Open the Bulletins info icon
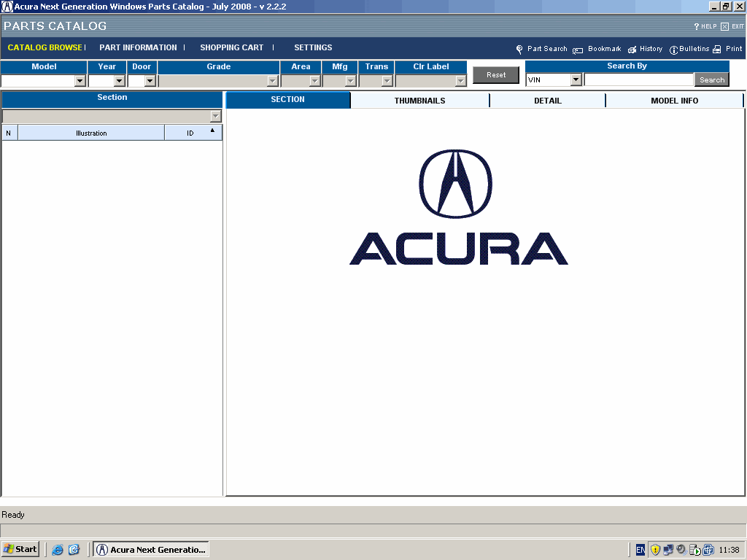This screenshot has width=747, height=560. click(674, 50)
